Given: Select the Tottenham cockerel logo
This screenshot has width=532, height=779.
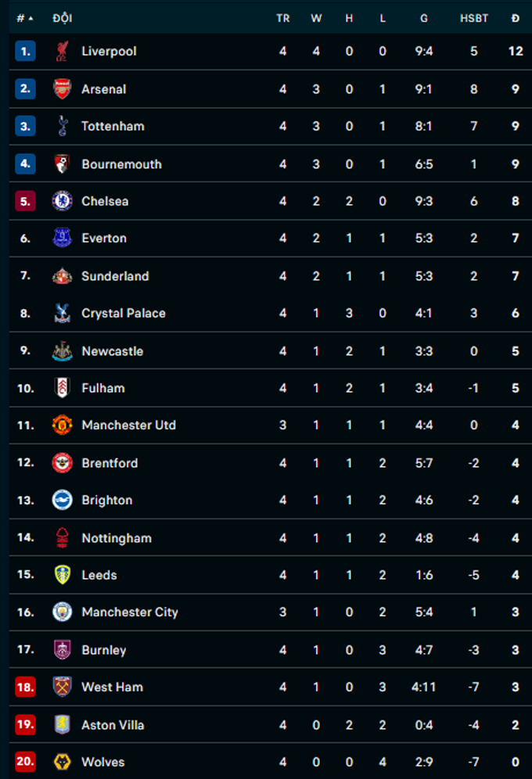Looking at the screenshot, I should (62, 126).
